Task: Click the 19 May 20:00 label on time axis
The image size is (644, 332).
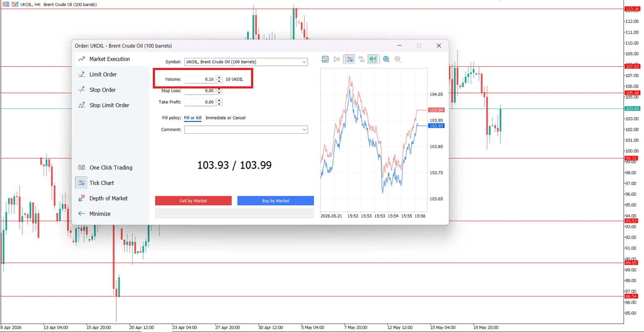Action: coord(485,327)
